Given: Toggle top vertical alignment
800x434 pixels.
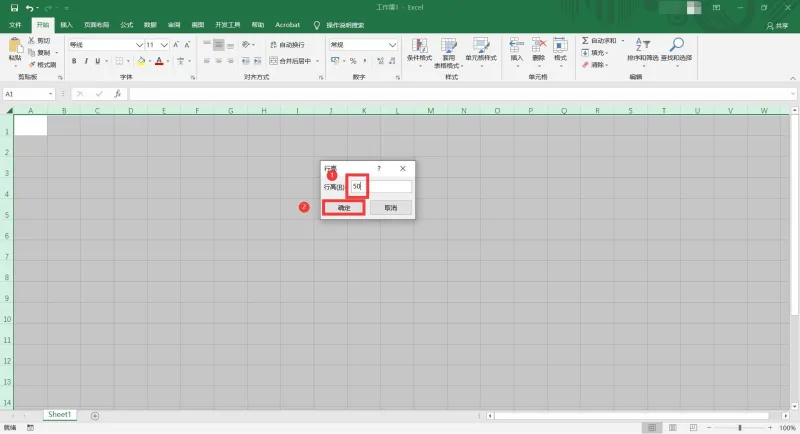Looking at the screenshot, I should (207, 45).
